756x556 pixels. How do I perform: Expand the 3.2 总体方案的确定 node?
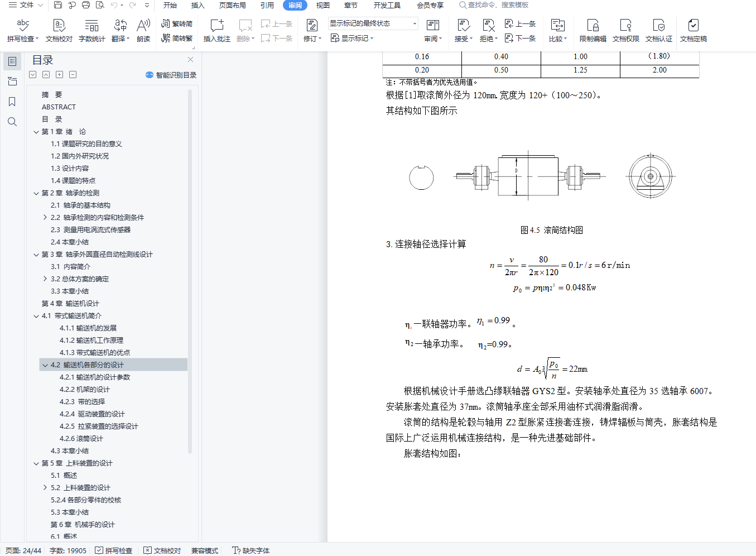pyautogui.click(x=45, y=279)
